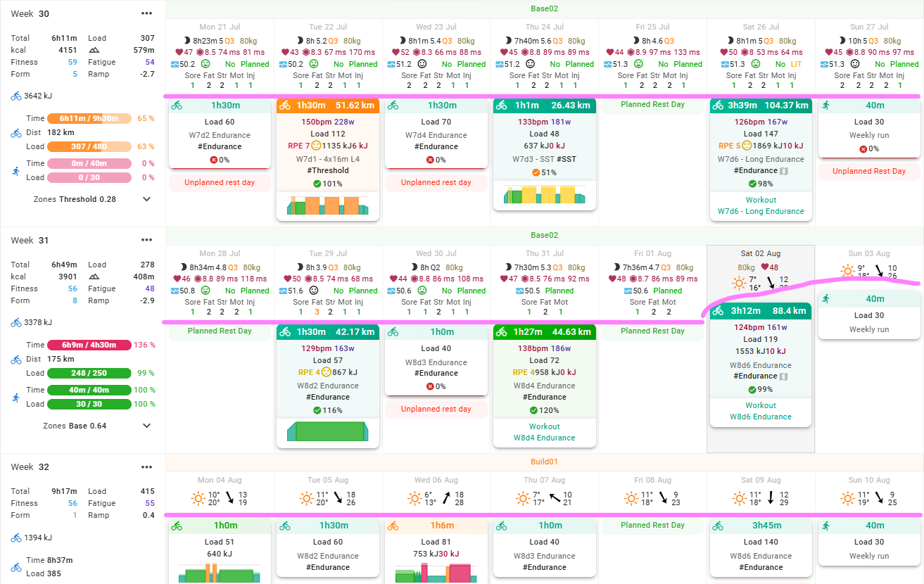The height and width of the screenshot is (584, 924).
Task: Click the heart icon on Sat 02 Aug
Action: [x=766, y=267]
